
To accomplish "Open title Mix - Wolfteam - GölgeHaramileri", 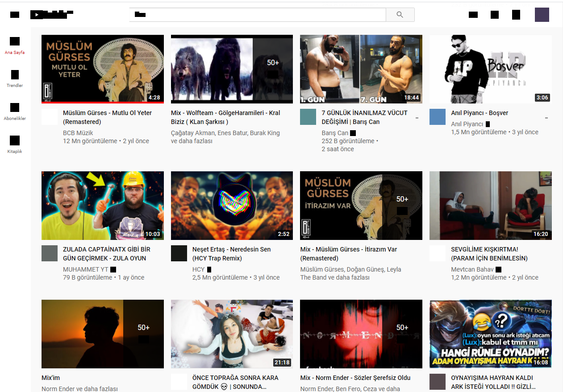I will click(225, 117).
